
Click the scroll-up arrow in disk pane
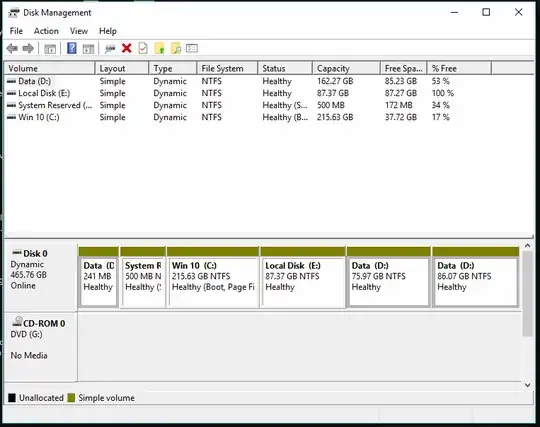[528, 246]
